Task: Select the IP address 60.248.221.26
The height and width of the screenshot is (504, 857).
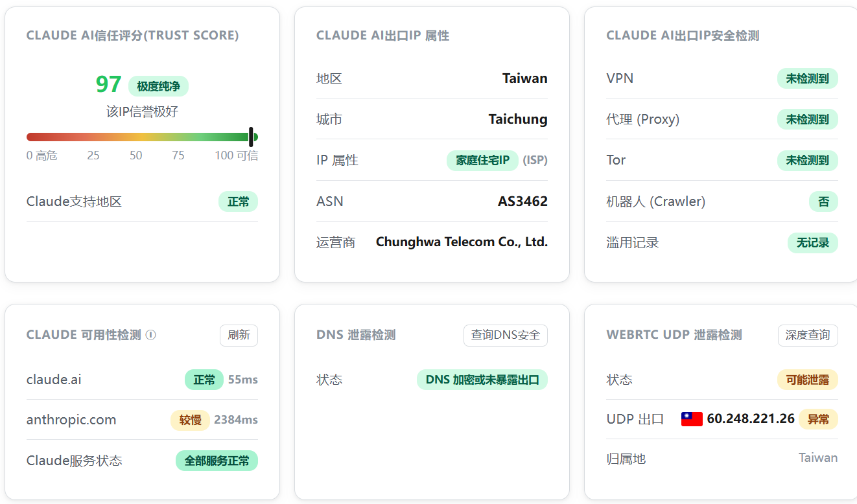Action: coord(751,419)
